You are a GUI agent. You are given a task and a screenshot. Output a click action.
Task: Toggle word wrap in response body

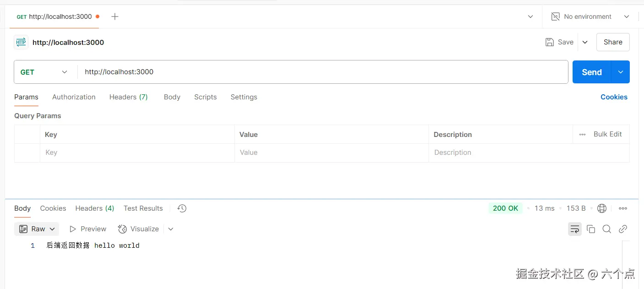click(x=575, y=229)
